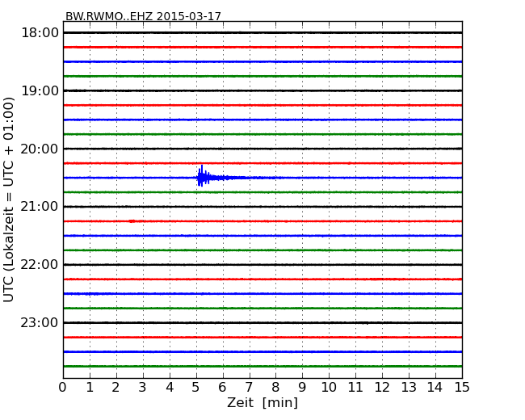The image size is (525, 420).
Task: Click x-axis tick label 7
Action: click(x=249, y=388)
